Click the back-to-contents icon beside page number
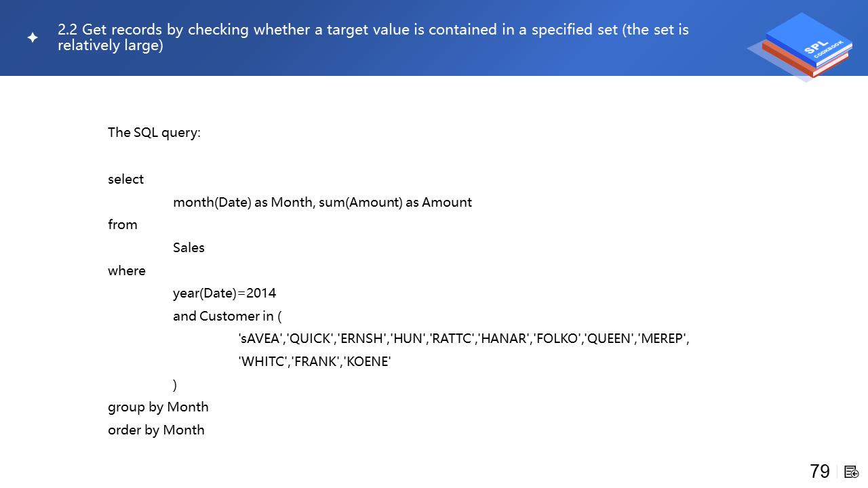Viewport: 868px width, 488px height. pos(852,472)
